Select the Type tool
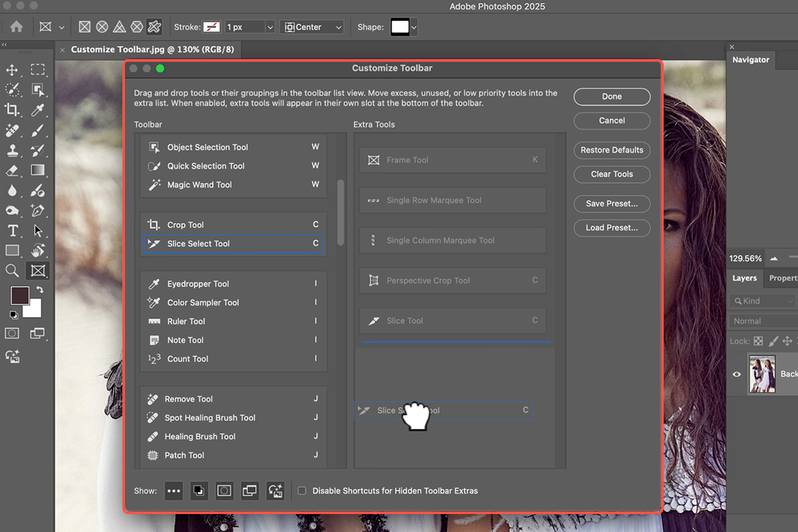This screenshot has width=798, height=532. [x=13, y=231]
